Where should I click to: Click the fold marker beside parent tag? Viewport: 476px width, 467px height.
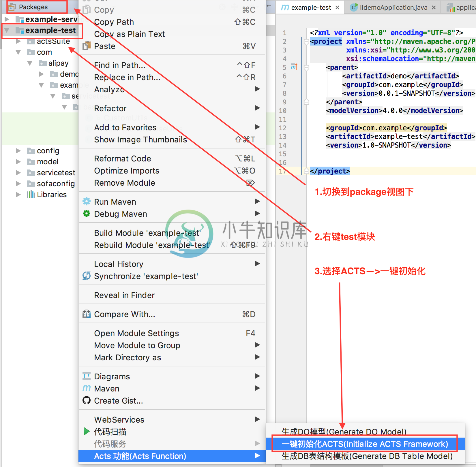tap(306, 68)
